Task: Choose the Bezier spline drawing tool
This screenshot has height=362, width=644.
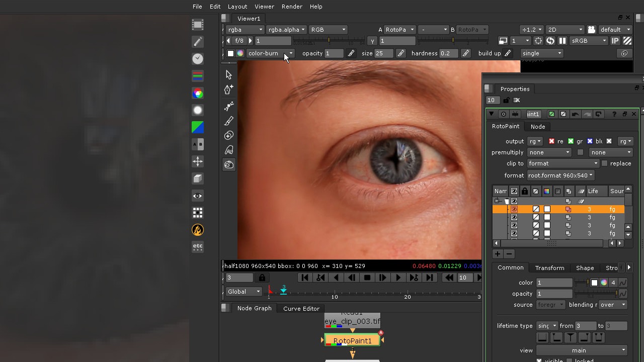Action: [x=229, y=106]
